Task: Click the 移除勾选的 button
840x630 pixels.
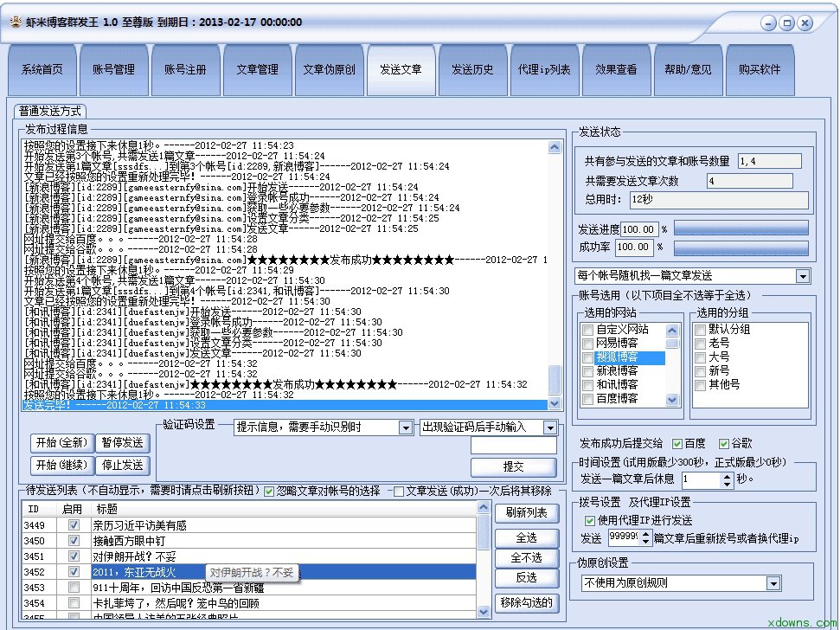Action: [526, 602]
